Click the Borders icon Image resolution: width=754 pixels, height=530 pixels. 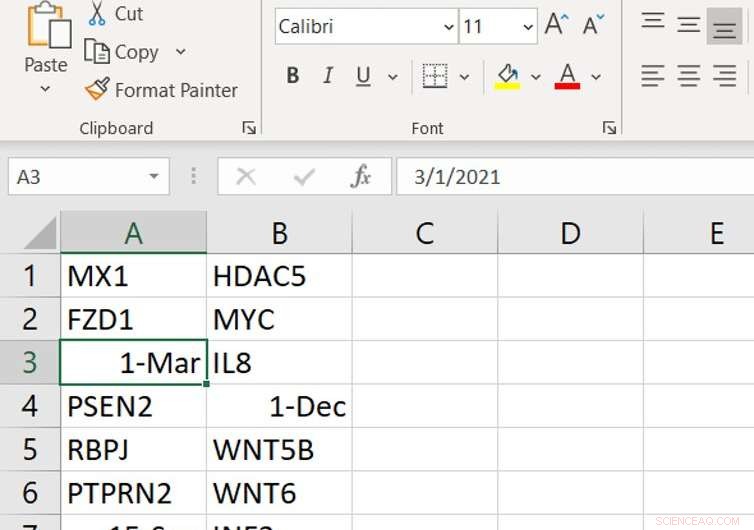click(x=435, y=76)
